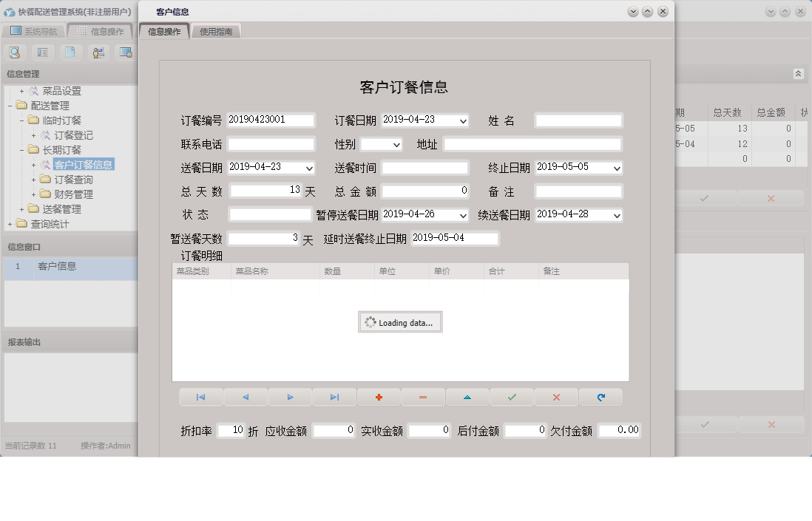This screenshot has width=812, height=521.
Task: Click the 折扣率 discount rate field
Action: click(x=231, y=429)
